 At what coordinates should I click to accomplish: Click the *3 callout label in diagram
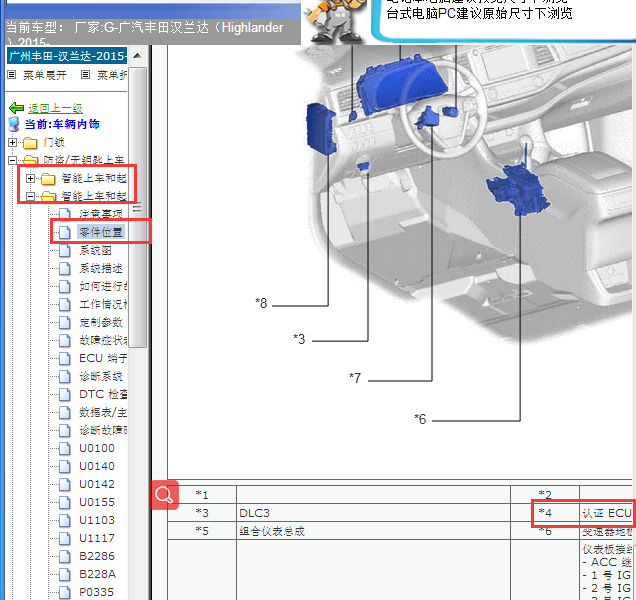click(299, 339)
